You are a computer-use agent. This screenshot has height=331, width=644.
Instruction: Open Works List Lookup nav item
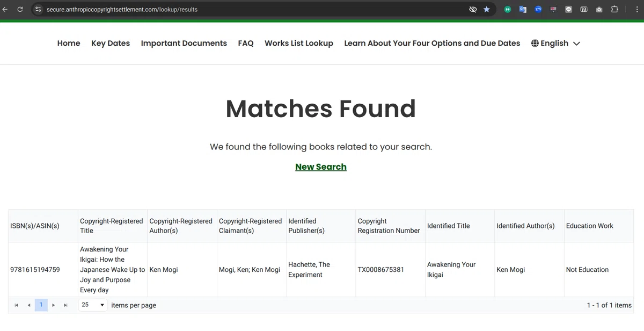[299, 43]
